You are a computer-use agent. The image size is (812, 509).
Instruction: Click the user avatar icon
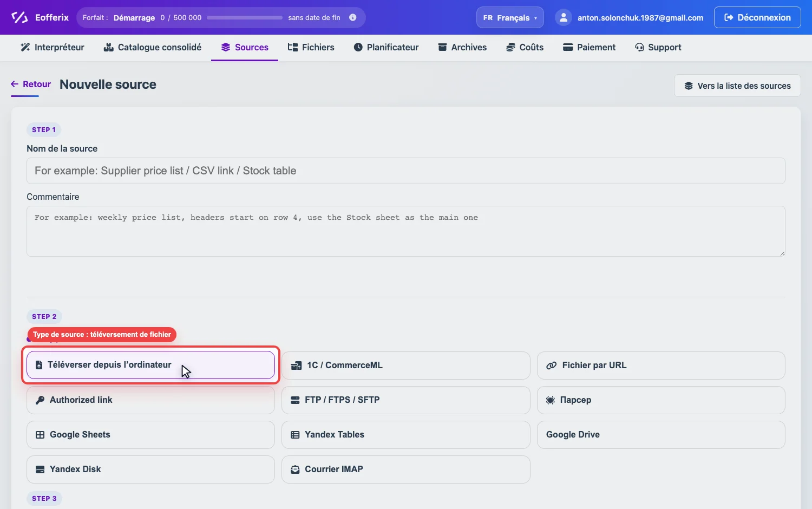pyautogui.click(x=564, y=17)
